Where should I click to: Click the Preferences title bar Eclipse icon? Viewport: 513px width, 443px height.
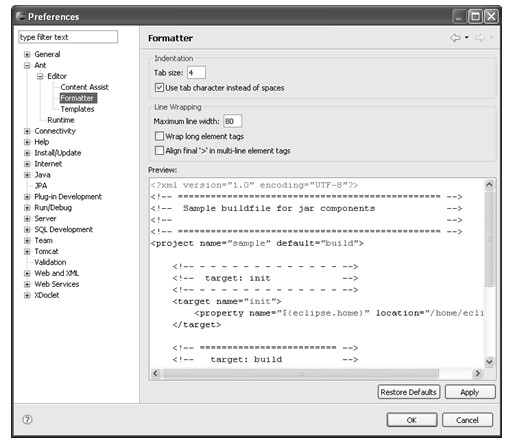(20, 16)
